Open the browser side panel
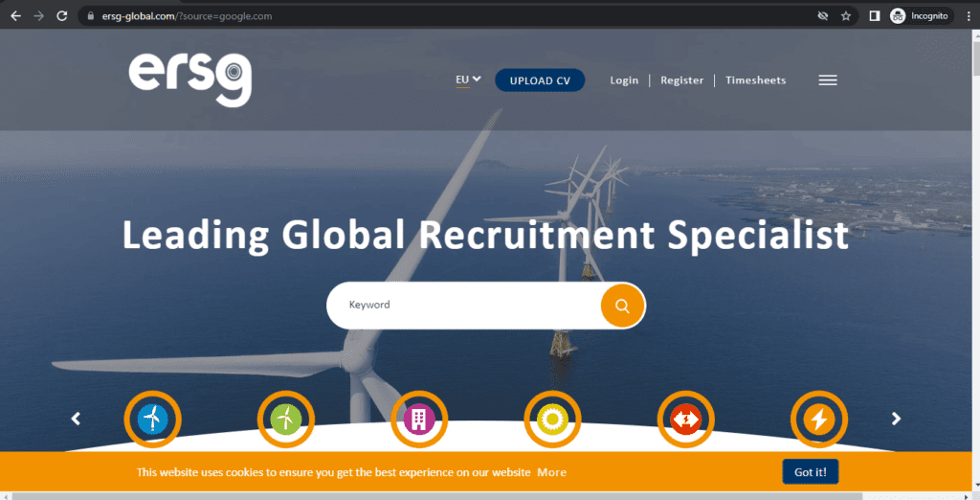The image size is (980, 500). click(x=875, y=15)
